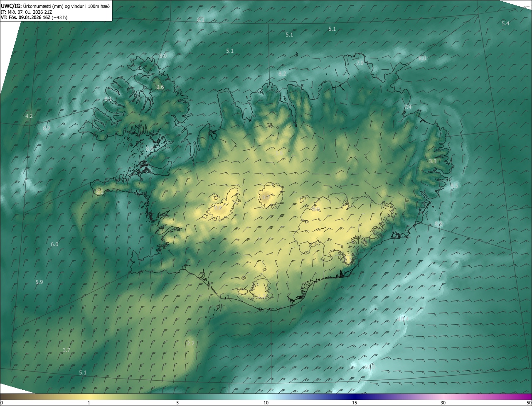The image size is (532, 406).
Task: Click the 4.2 value on the map
Action: (x=29, y=116)
